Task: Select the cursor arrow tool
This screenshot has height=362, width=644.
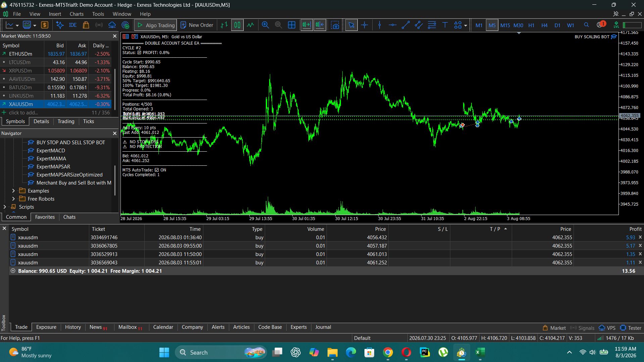Action: click(x=351, y=25)
